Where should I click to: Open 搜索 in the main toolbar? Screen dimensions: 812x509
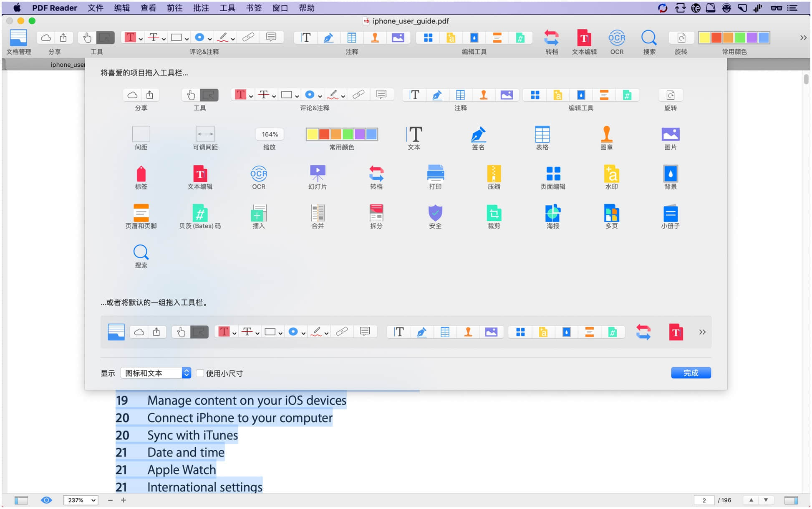[x=649, y=38]
